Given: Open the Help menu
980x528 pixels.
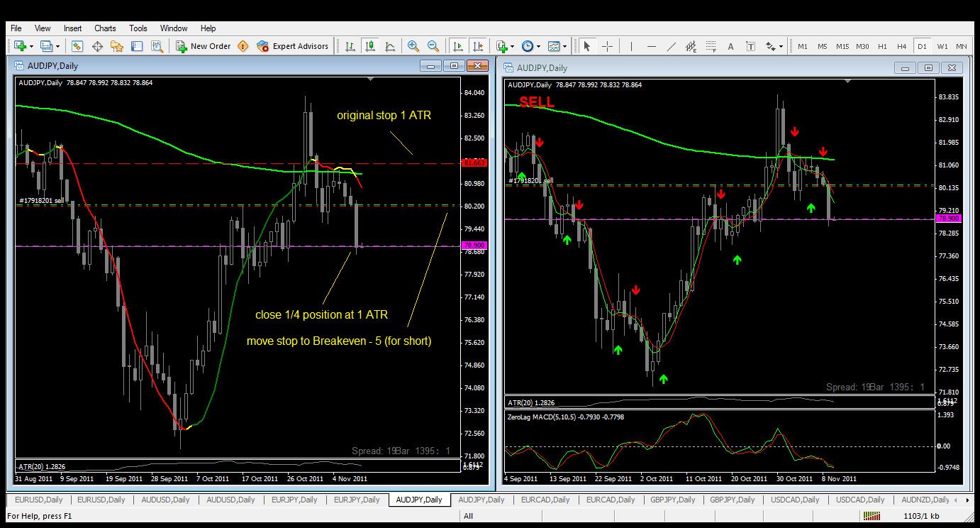Looking at the screenshot, I should pos(208,28).
